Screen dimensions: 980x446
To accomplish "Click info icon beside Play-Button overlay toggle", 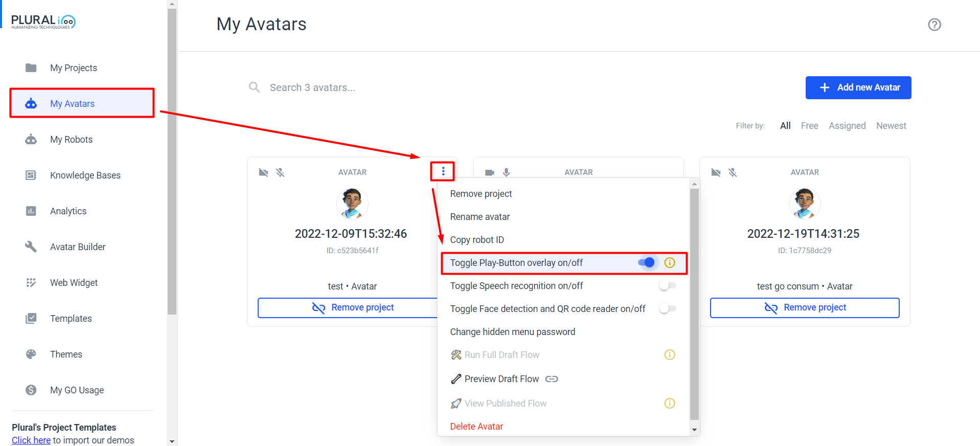I will tap(669, 263).
